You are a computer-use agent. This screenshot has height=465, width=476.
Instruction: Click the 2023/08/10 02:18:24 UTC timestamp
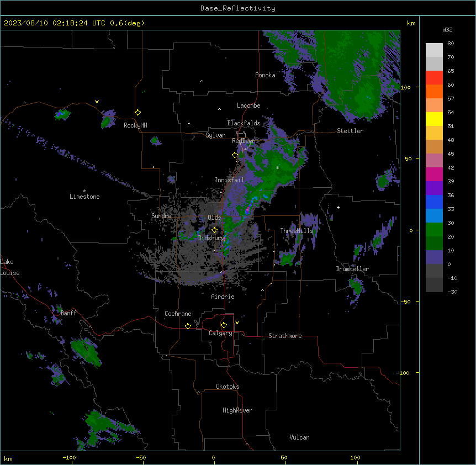point(55,23)
